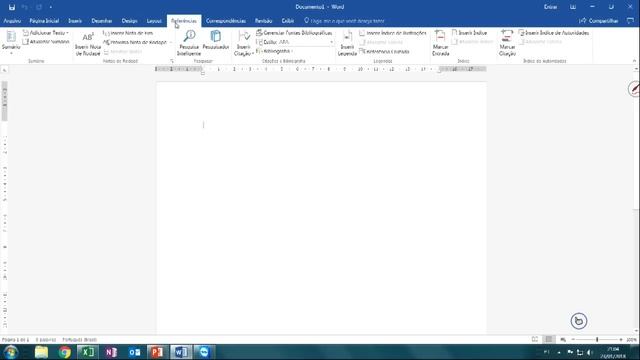Click the zoom in plus button
Viewport: 640px width, 360px height.
click(x=621, y=339)
